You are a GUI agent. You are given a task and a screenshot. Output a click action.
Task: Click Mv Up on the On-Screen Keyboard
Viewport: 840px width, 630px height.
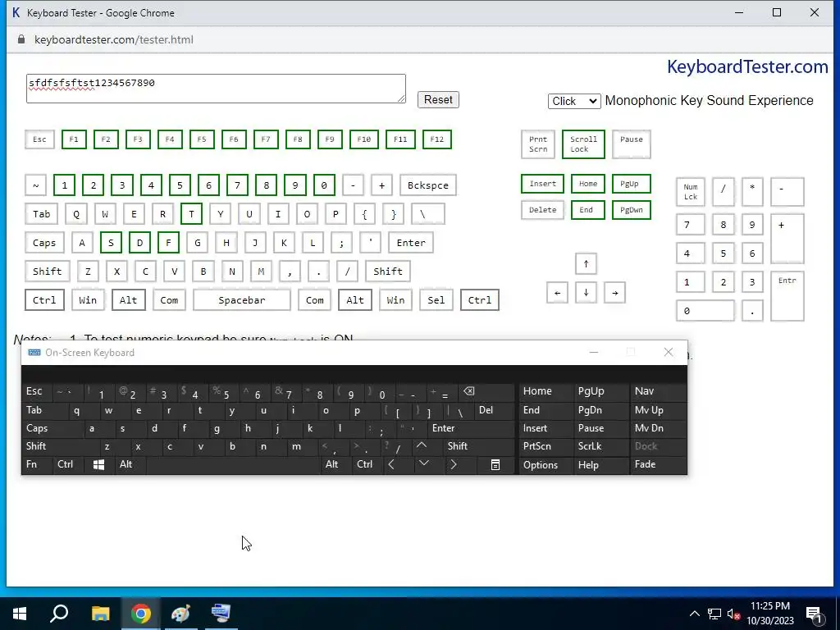[x=659, y=410]
